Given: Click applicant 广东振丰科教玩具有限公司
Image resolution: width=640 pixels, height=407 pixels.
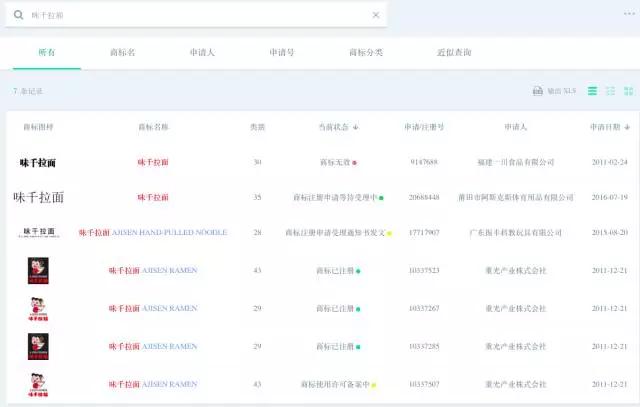Looking at the screenshot, I should (x=516, y=233).
